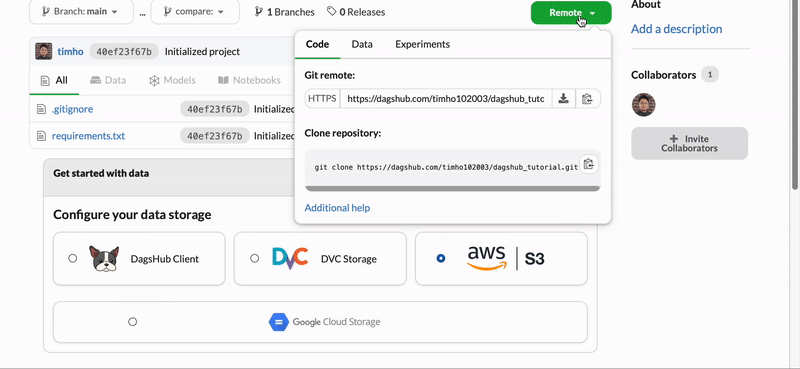Image resolution: width=800 pixels, height=369 pixels.
Task: Click the Invite Collaborators button
Action: click(689, 143)
